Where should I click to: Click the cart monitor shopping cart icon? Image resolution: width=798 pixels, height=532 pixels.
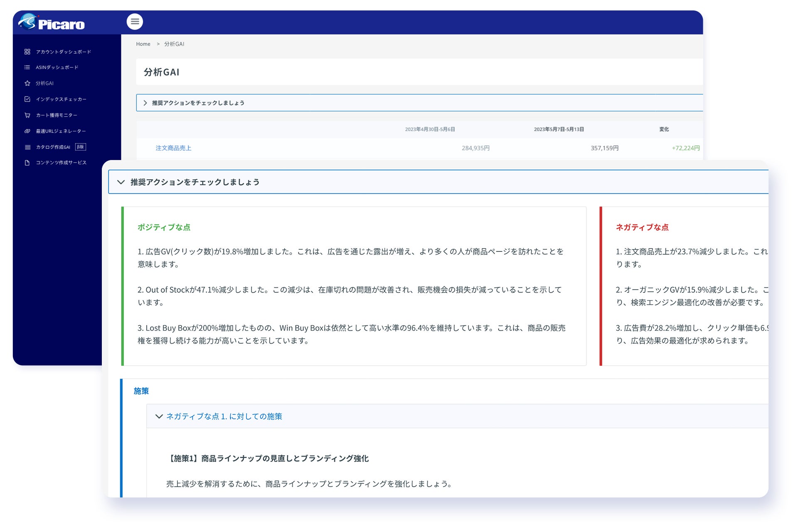pos(27,115)
